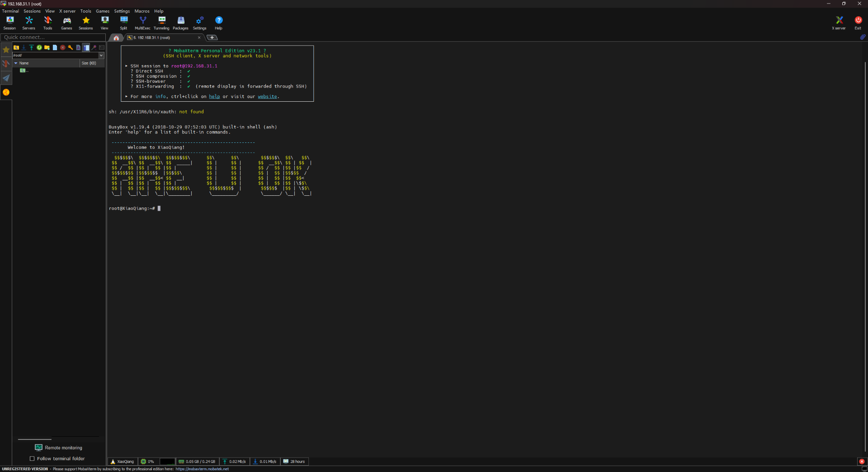Click the XiaoQiang host status entry
This screenshot has width=868, height=472.
pyautogui.click(x=123, y=462)
